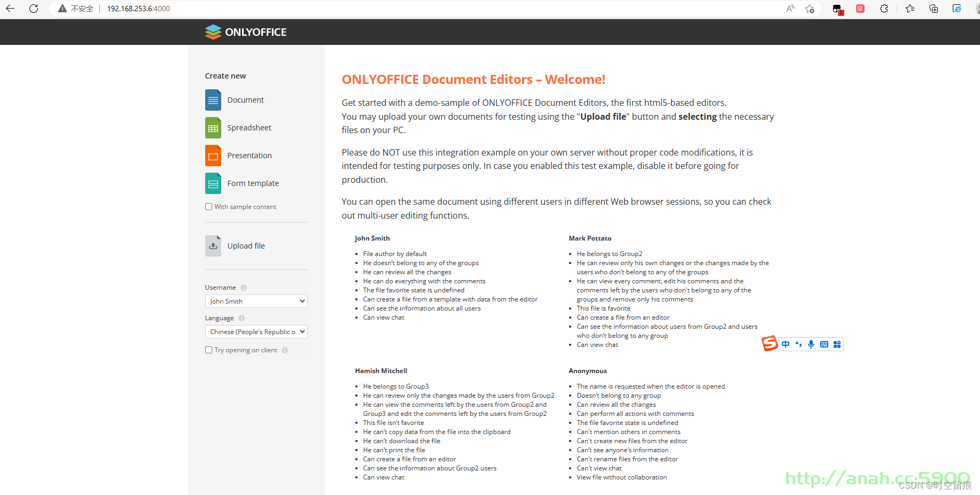Enable the Try opening on client checkbox

(x=209, y=350)
